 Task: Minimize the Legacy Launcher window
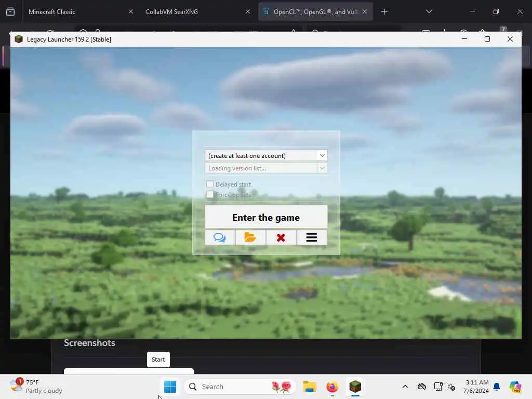pyautogui.click(x=464, y=39)
